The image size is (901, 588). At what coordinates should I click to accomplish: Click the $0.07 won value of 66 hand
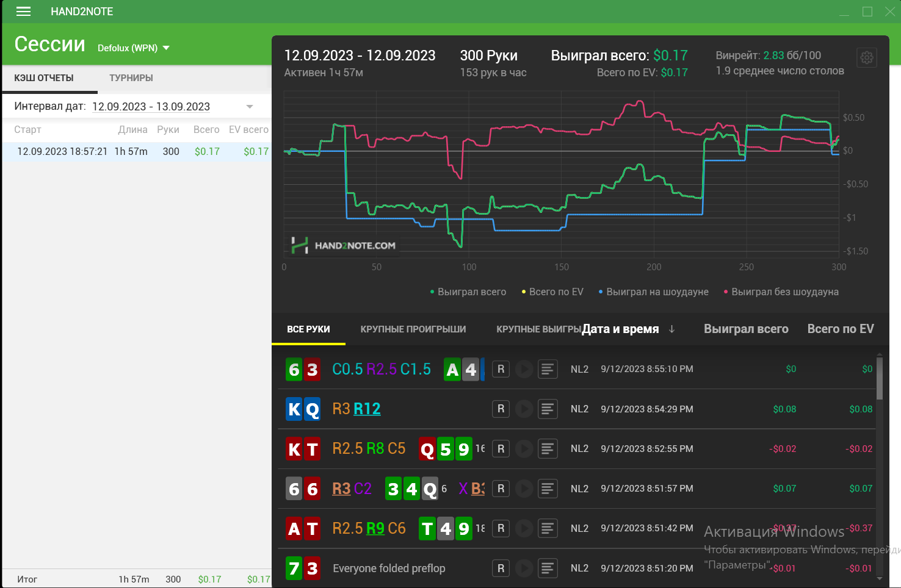pyautogui.click(x=784, y=489)
